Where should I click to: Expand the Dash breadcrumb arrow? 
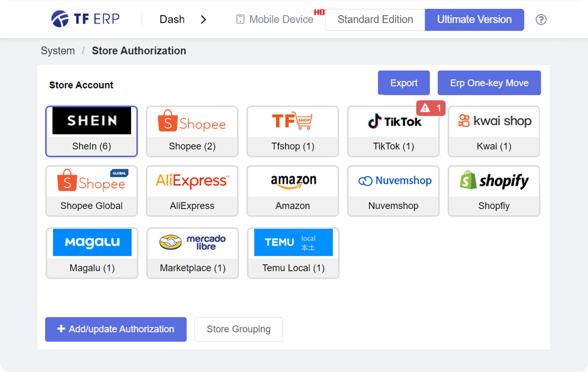click(x=203, y=20)
